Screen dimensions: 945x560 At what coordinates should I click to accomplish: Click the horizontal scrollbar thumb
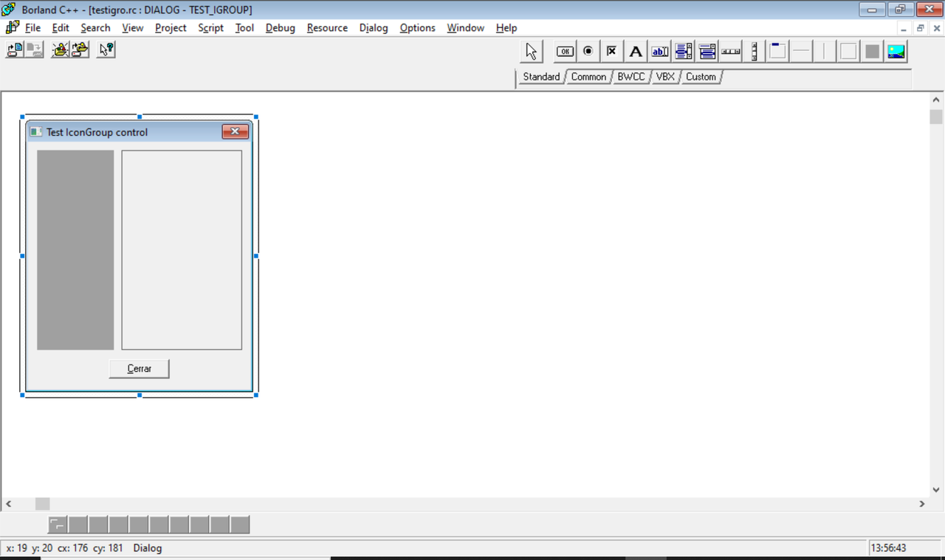pos(43,504)
